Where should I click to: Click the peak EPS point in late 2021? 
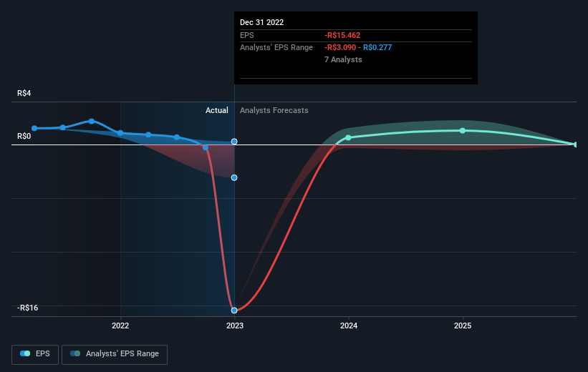tap(92, 121)
